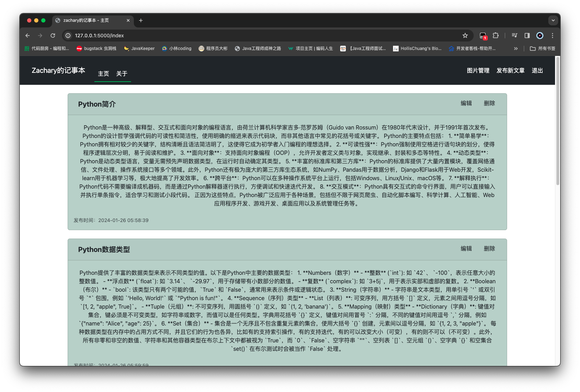Open the Java工程师成神之路 bookmark

coord(258,49)
